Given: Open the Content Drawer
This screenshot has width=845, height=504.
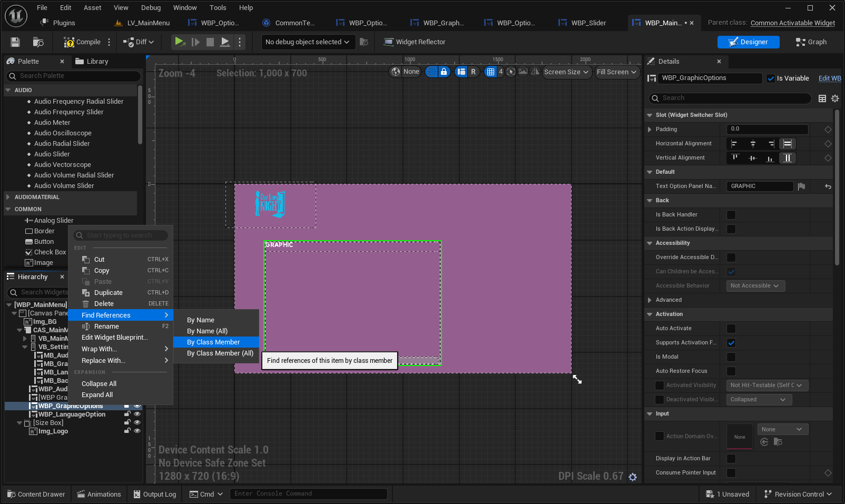Looking at the screenshot, I should pyautogui.click(x=36, y=494).
